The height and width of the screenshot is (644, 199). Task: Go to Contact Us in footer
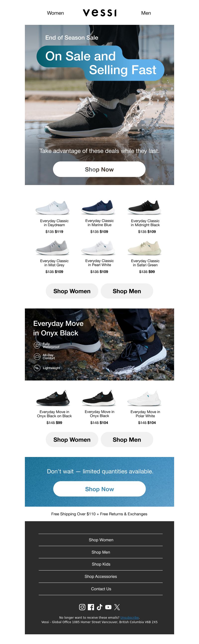(x=101, y=589)
